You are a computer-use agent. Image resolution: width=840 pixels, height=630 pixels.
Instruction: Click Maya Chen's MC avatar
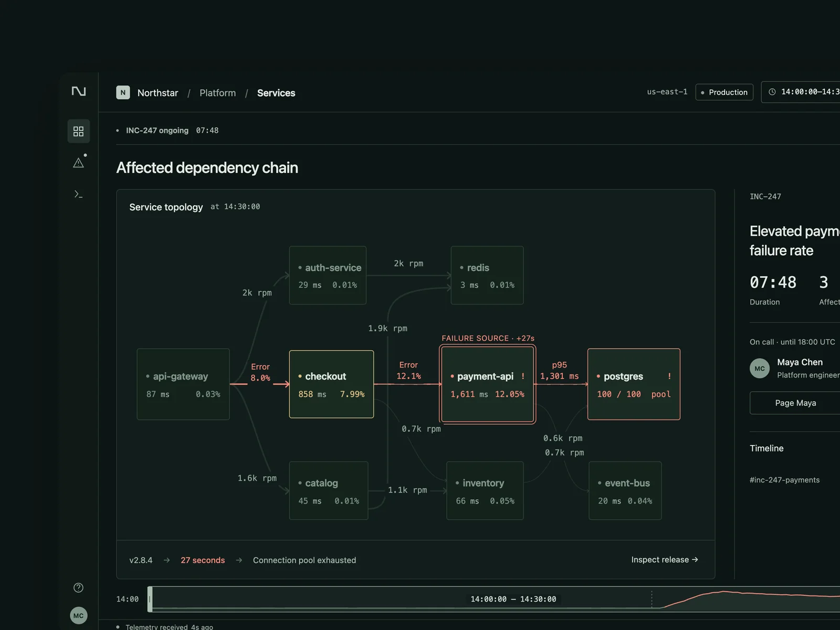[760, 369]
